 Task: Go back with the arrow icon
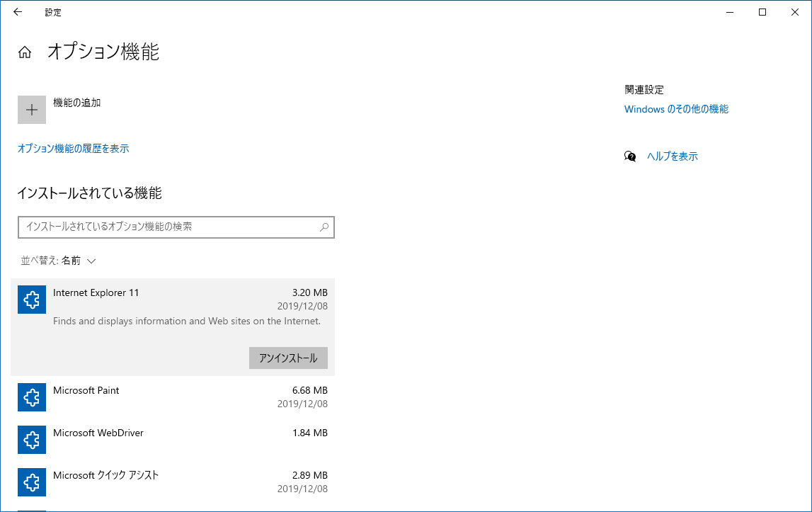(18, 12)
